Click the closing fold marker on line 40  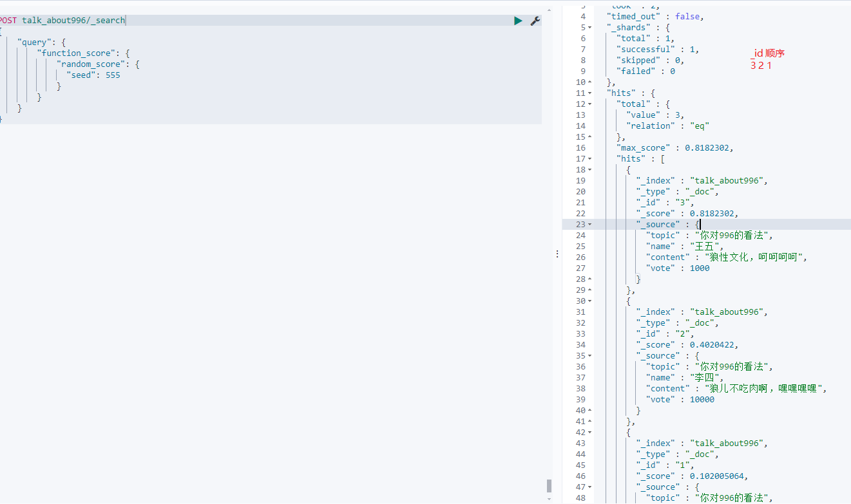click(x=589, y=411)
